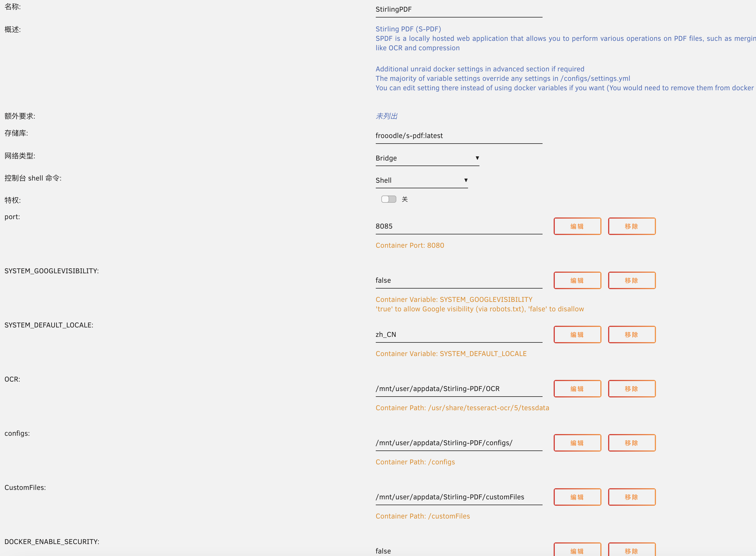Click the 额外要求 label
The width and height of the screenshot is (756, 556).
pyautogui.click(x=20, y=116)
